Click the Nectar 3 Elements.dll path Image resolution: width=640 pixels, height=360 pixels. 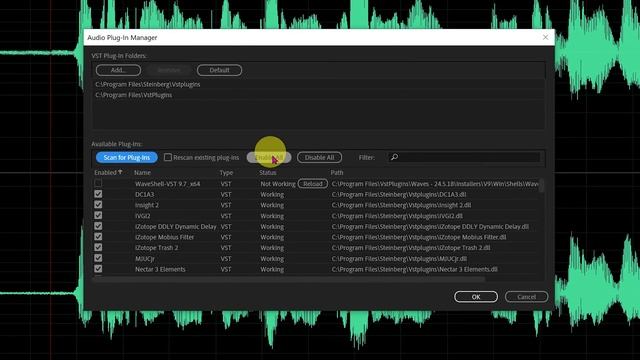(x=415, y=269)
